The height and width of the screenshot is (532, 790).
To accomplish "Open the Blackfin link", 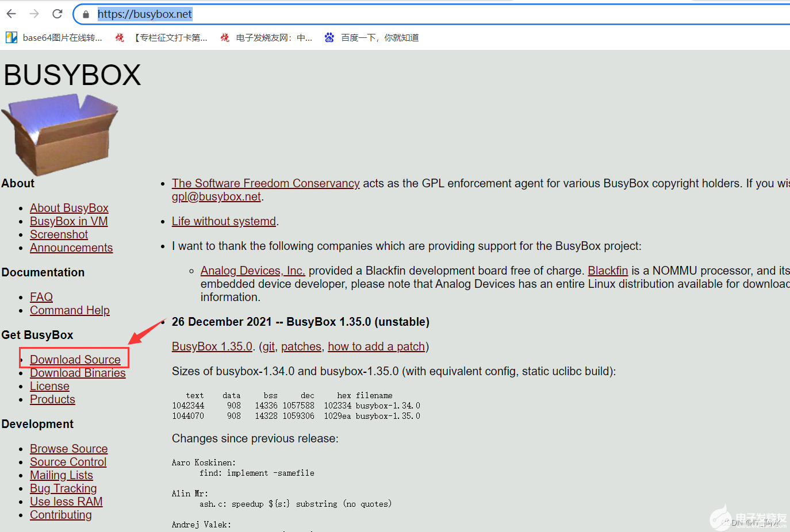I will (608, 271).
